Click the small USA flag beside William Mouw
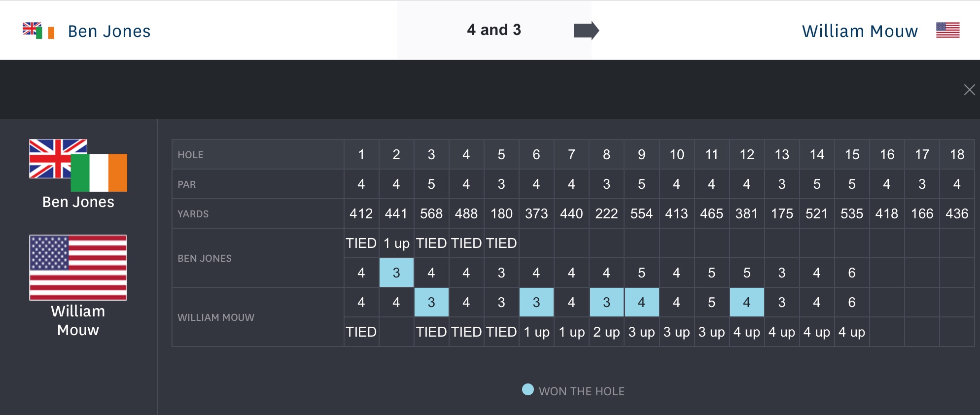Viewport: 980px width, 415px height. [x=947, y=31]
